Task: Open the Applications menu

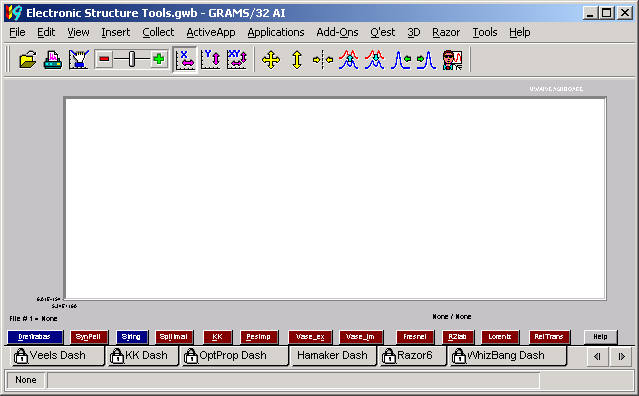Action: coord(276,32)
